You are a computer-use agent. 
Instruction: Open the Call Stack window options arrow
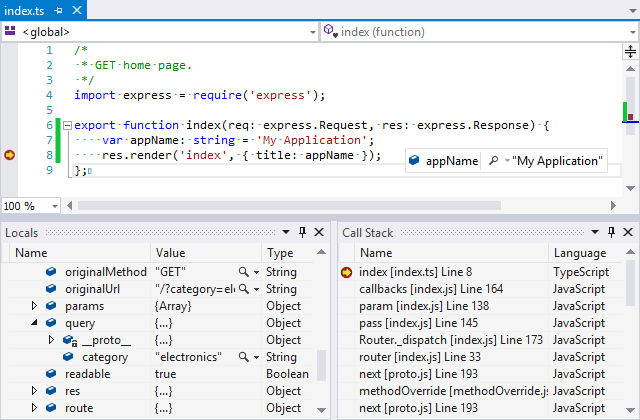pyautogui.click(x=596, y=232)
